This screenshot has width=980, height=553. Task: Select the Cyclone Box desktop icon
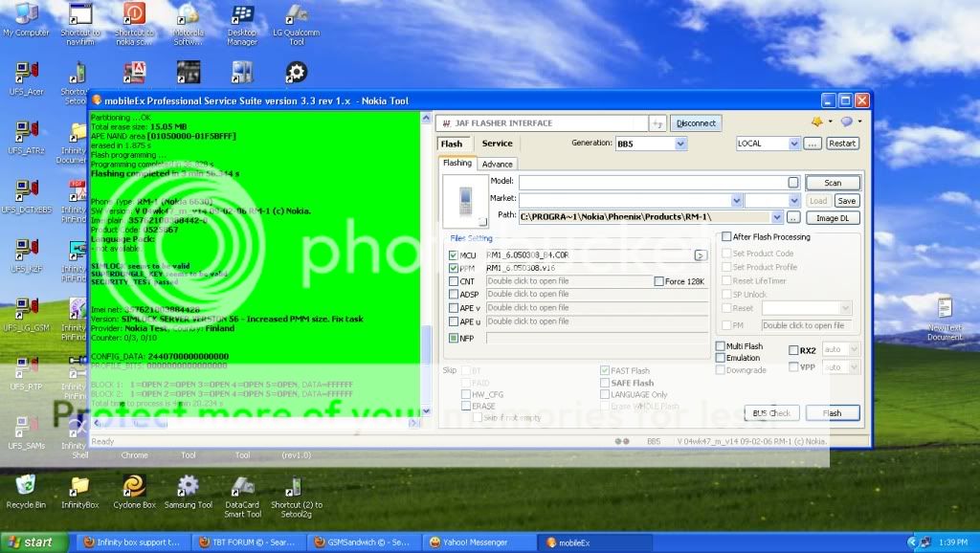coord(134,492)
